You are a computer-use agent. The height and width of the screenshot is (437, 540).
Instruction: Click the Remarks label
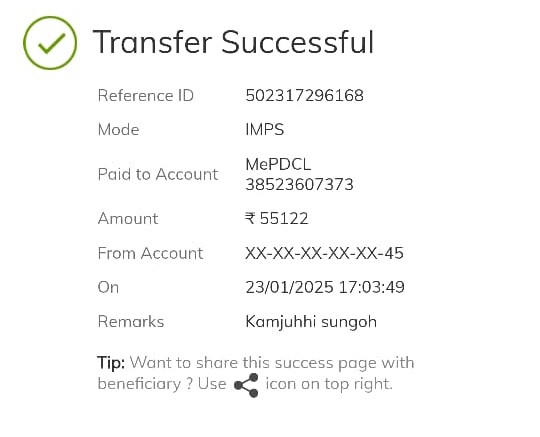[x=131, y=321]
